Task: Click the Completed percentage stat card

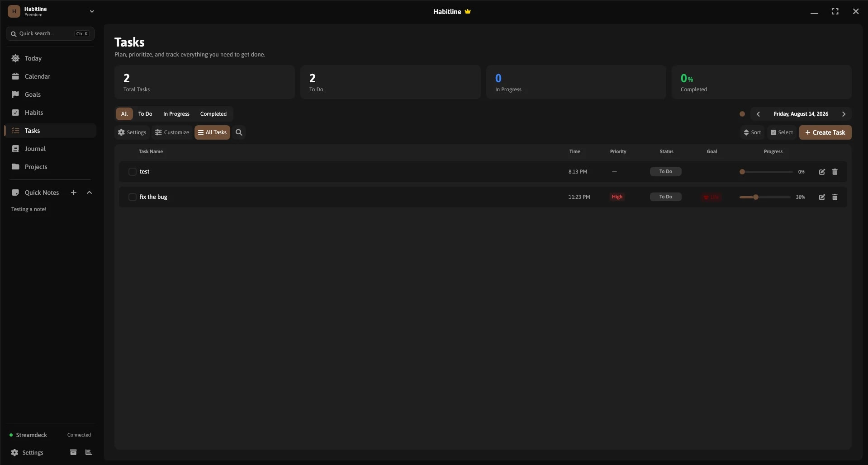Action: coord(762,82)
